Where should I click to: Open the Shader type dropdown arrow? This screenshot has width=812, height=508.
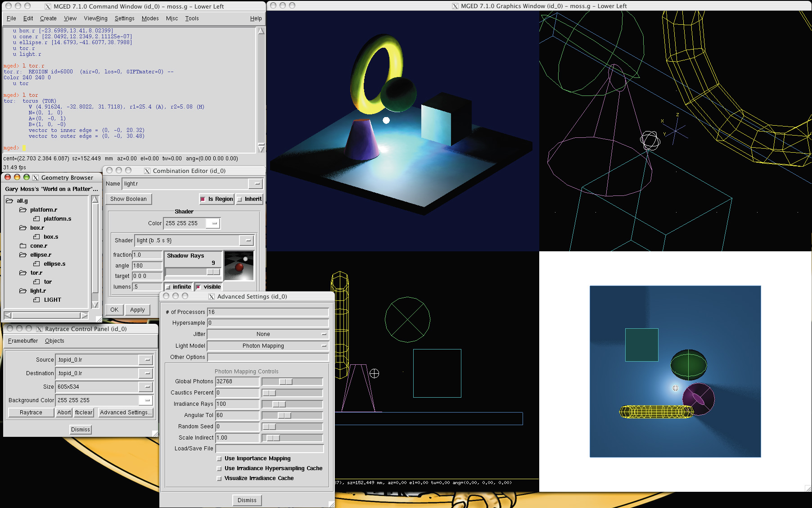click(x=248, y=240)
